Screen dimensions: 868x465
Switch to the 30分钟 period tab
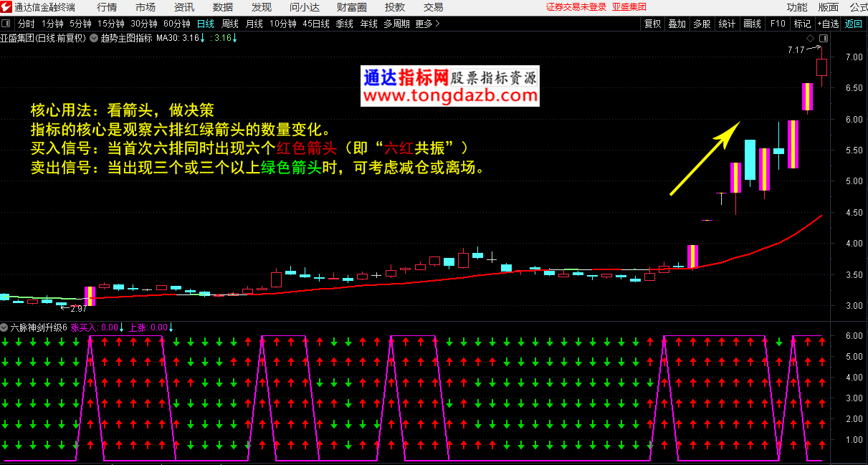click(x=144, y=24)
